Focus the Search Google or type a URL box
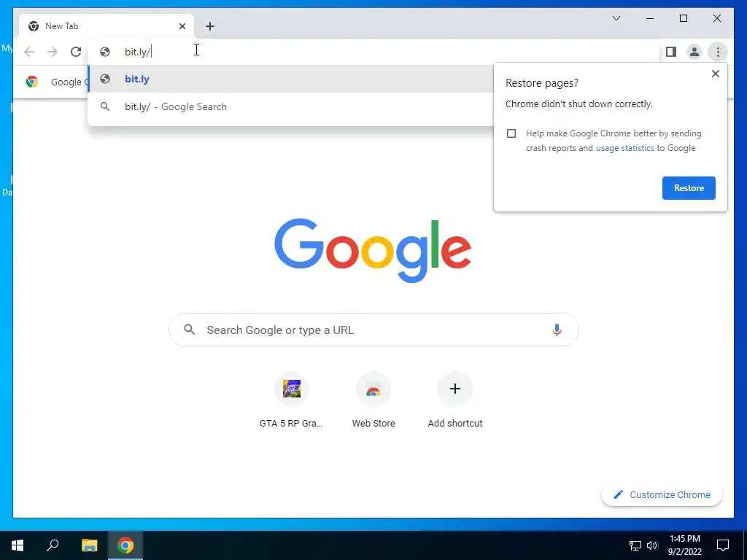Viewport: 747px width, 560px height. tap(373, 330)
